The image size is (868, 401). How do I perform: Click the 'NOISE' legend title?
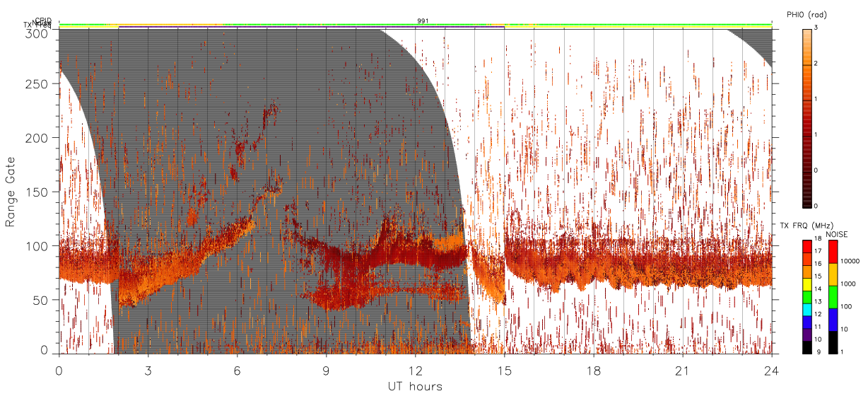click(x=838, y=234)
